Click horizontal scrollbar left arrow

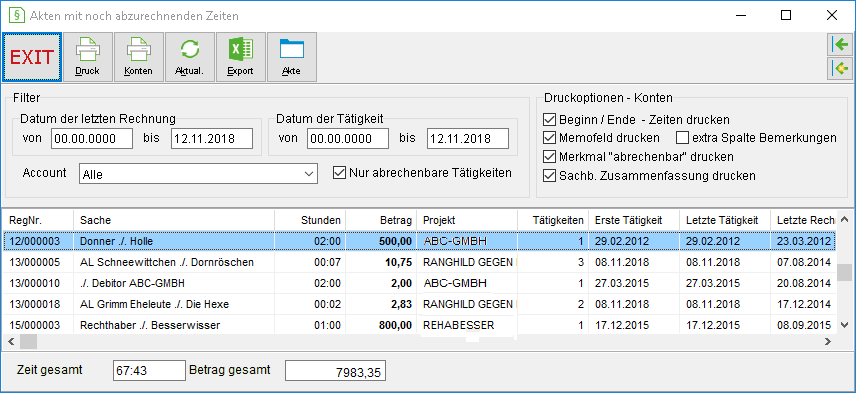click(x=10, y=342)
